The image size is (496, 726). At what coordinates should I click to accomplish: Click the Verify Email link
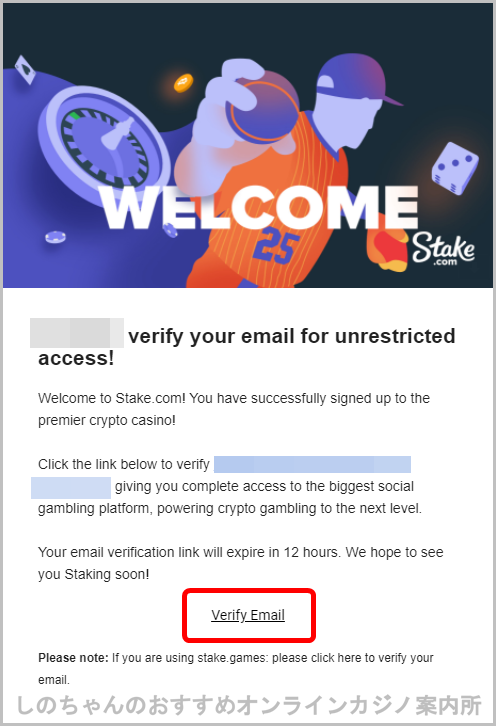[248, 615]
